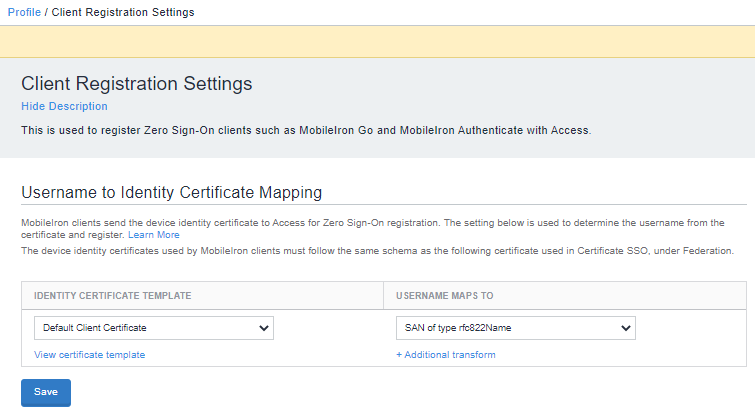Viewport: 755px width, 417px height.
Task: Click the Hide Description link
Action: [64, 106]
